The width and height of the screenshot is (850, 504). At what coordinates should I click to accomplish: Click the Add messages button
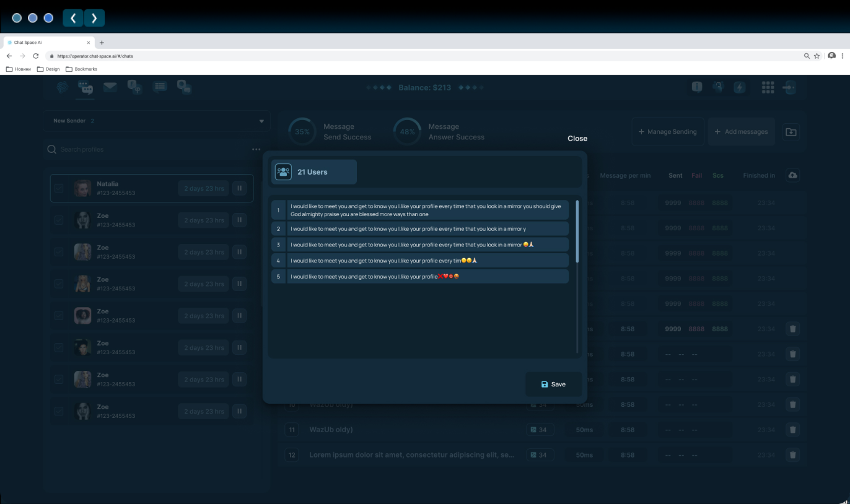click(741, 132)
